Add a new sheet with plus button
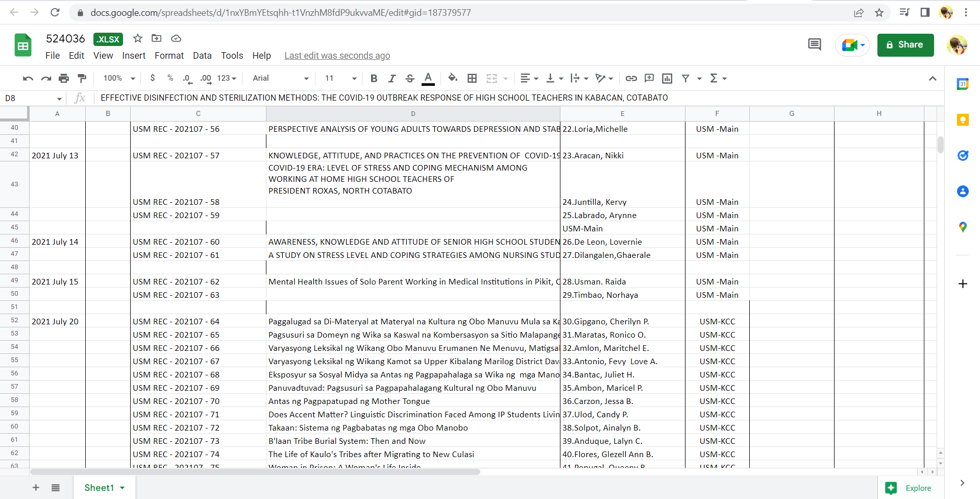The height and width of the screenshot is (499, 980). point(36,488)
